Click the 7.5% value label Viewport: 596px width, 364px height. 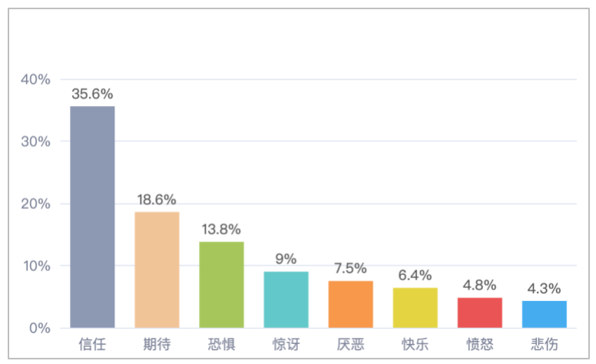350,269
